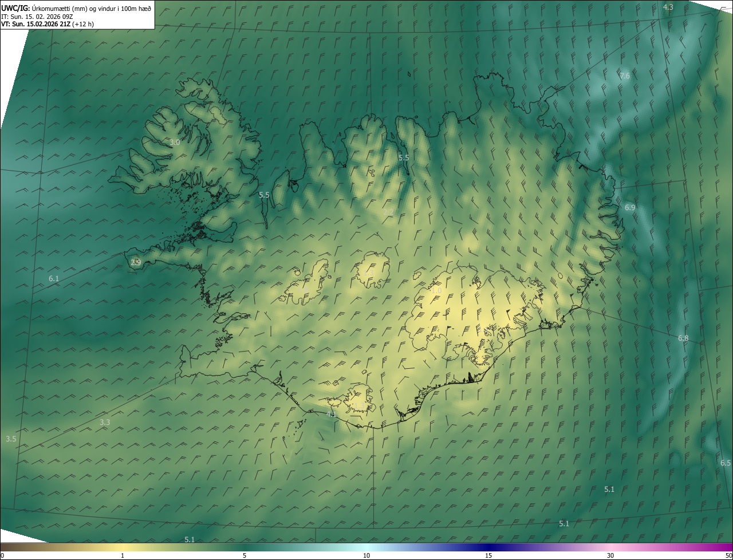This screenshot has height=560, width=733.
Task: Click the colorbar tick labeled 5
Action: (245, 555)
